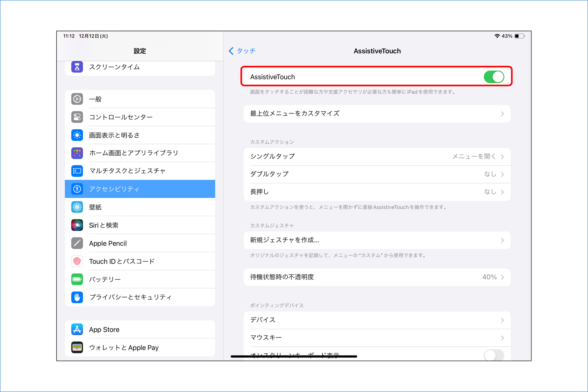This screenshot has height=392, width=588.
Task: Tap デバイス label under pointing devices
Action: pos(263,320)
